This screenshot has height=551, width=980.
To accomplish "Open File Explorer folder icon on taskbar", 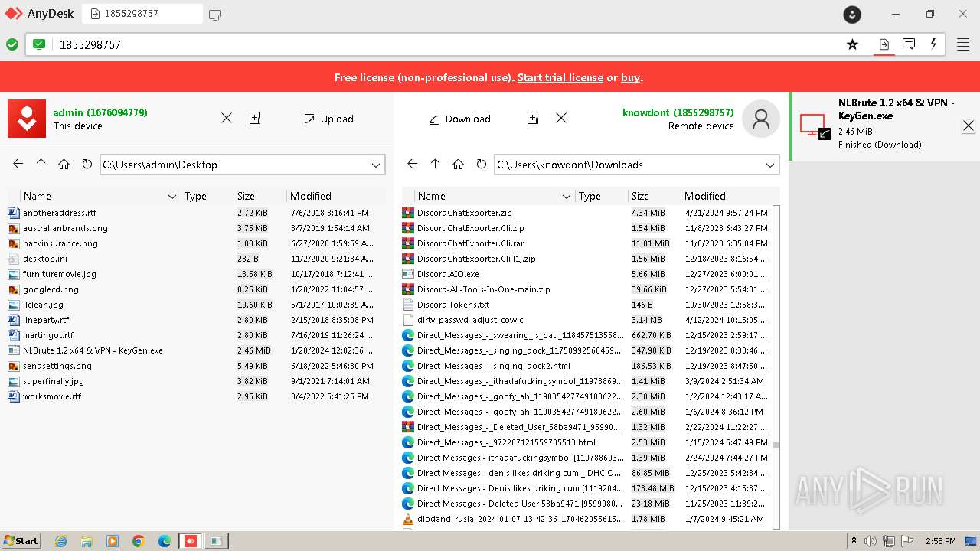I will click(87, 541).
